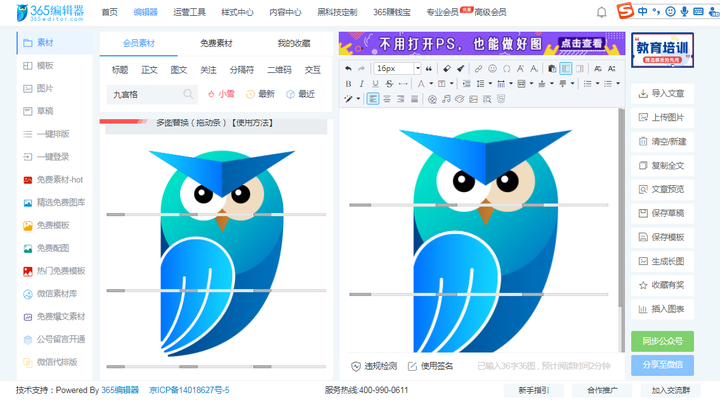Click the redo arrow icon

coord(361,69)
